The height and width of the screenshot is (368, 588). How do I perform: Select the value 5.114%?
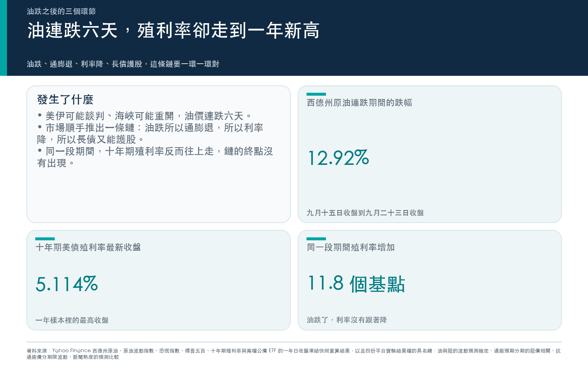[67, 284]
